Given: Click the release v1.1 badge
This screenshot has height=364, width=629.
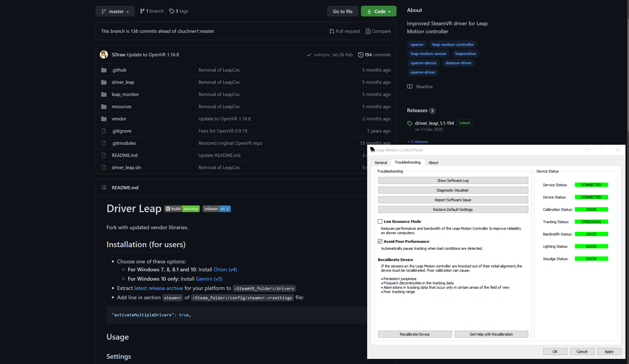Looking at the screenshot, I should [217, 209].
